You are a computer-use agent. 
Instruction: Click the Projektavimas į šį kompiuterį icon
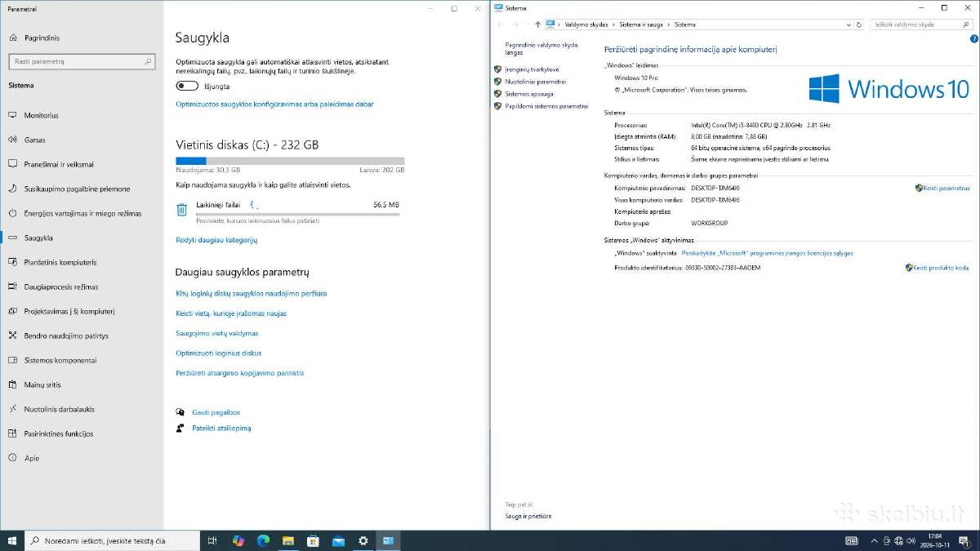pyautogui.click(x=12, y=311)
